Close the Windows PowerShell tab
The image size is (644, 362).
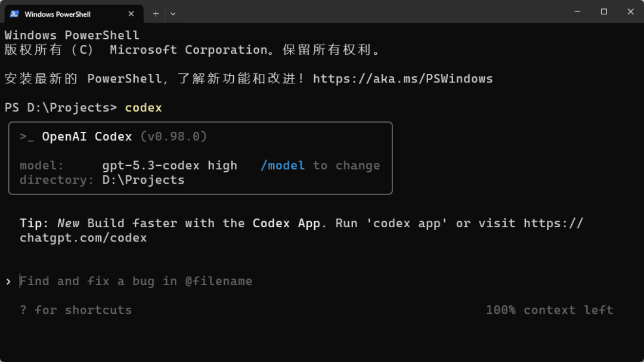[x=131, y=13]
